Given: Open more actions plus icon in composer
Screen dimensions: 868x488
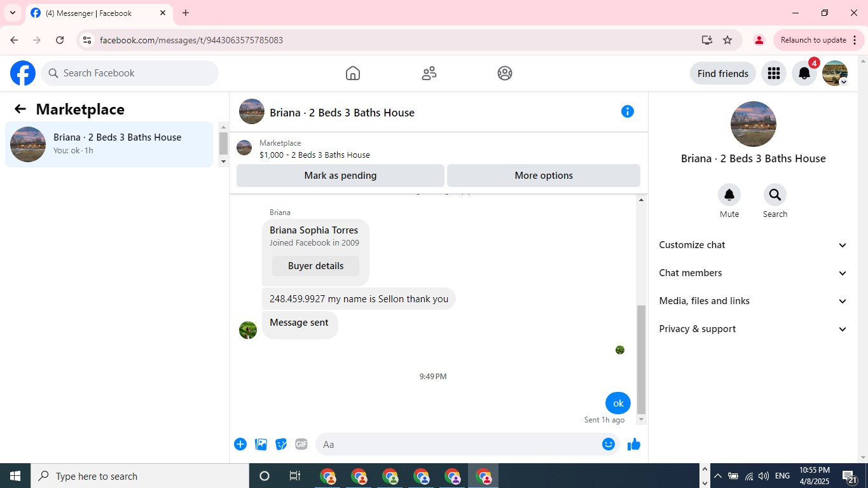Looking at the screenshot, I should tap(240, 444).
